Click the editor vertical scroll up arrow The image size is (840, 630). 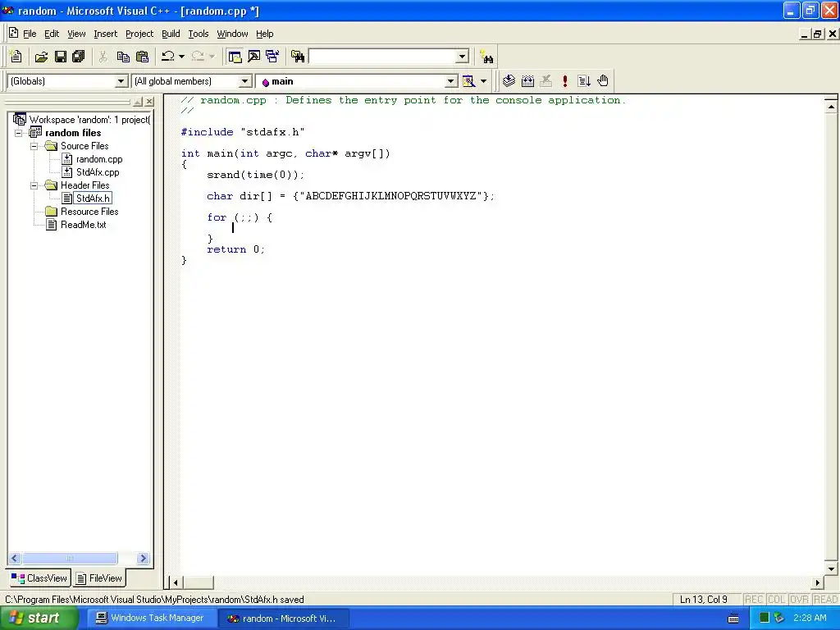coord(831,107)
